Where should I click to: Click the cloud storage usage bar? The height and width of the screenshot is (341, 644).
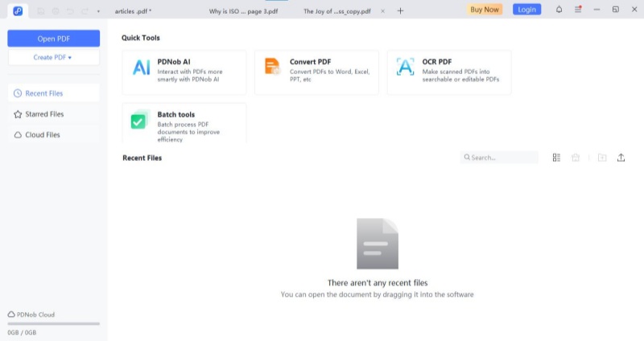coord(53,324)
